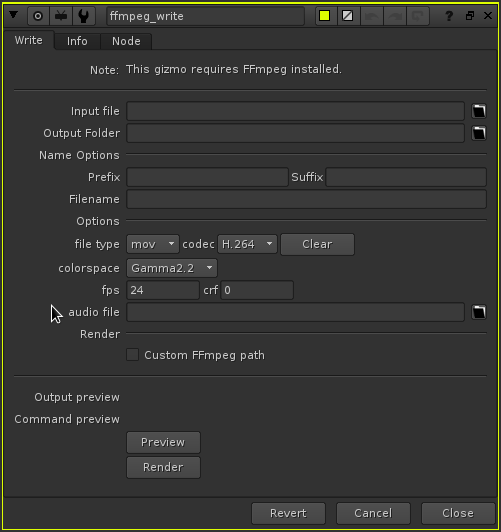Switch to the Node tab
This screenshot has height=532, width=501.
126,41
